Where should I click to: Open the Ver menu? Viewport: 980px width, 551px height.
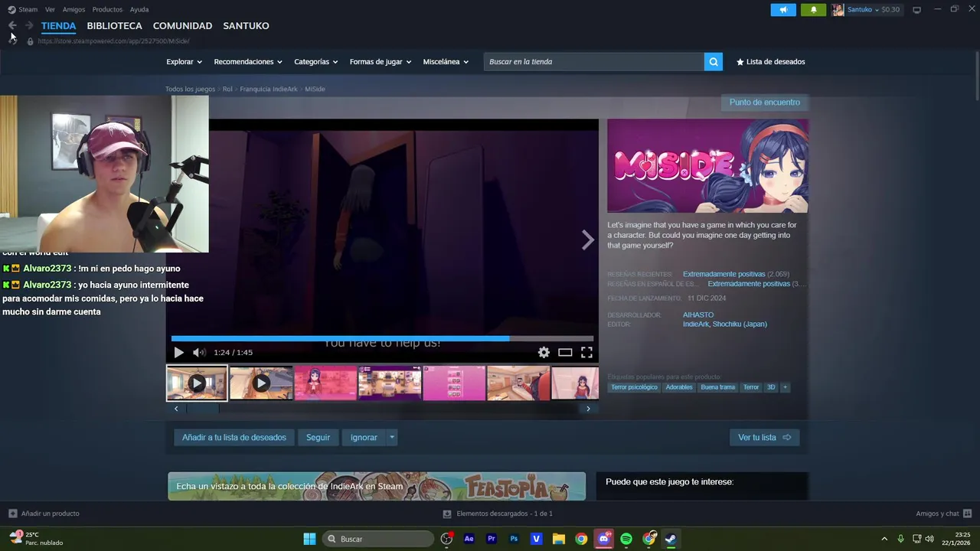50,9
